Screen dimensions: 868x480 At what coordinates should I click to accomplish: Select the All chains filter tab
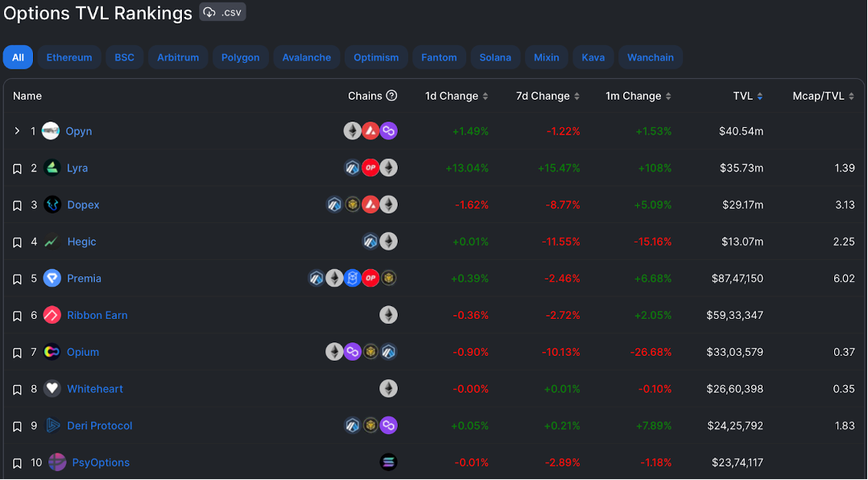[x=18, y=57]
